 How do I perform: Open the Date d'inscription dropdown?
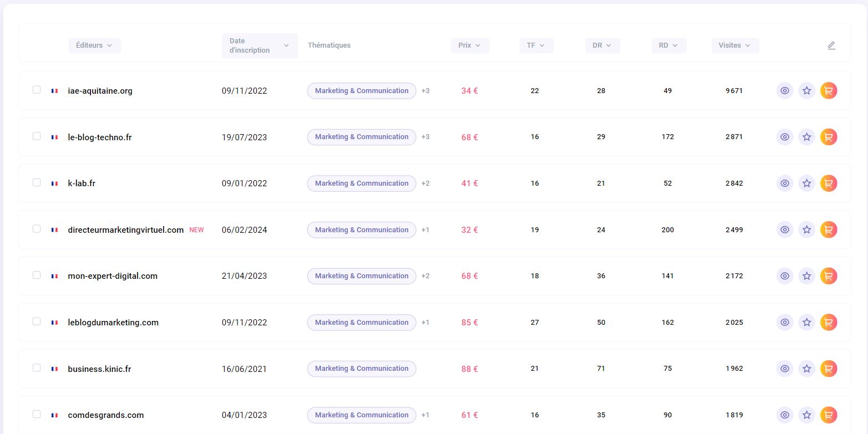pyautogui.click(x=260, y=45)
